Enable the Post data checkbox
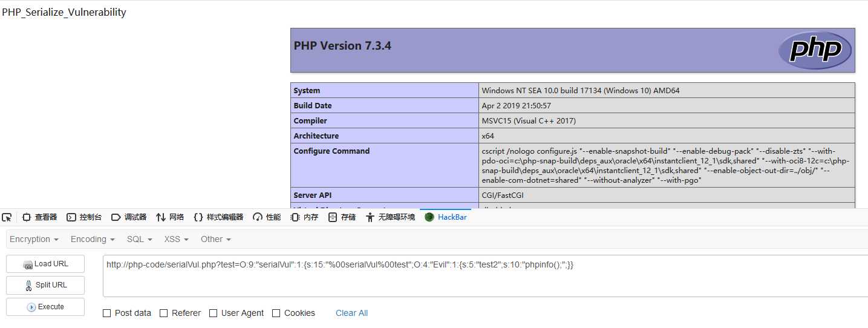 (107, 313)
